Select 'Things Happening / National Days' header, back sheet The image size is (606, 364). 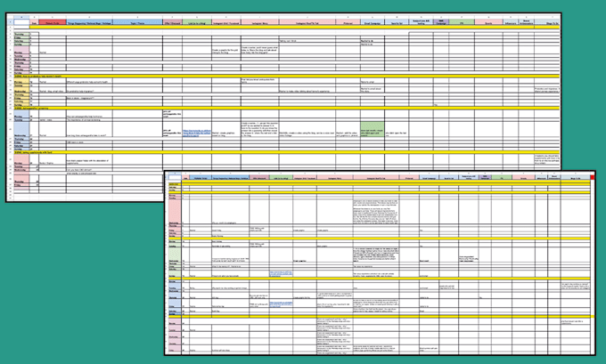[x=89, y=22]
